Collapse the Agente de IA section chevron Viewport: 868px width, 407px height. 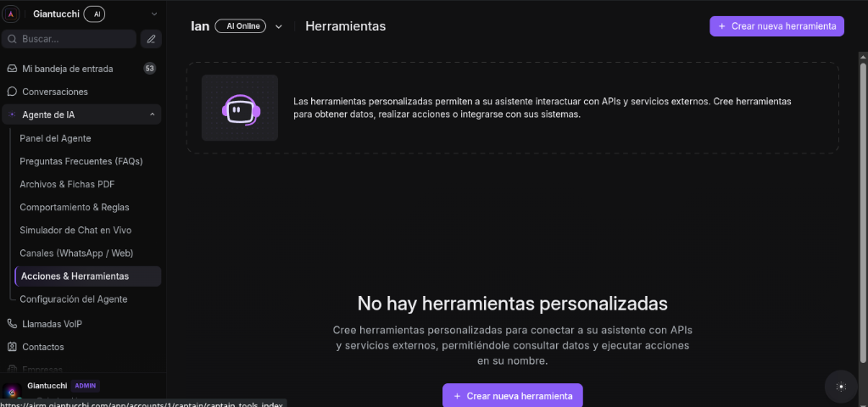pyautogui.click(x=152, y=114)
